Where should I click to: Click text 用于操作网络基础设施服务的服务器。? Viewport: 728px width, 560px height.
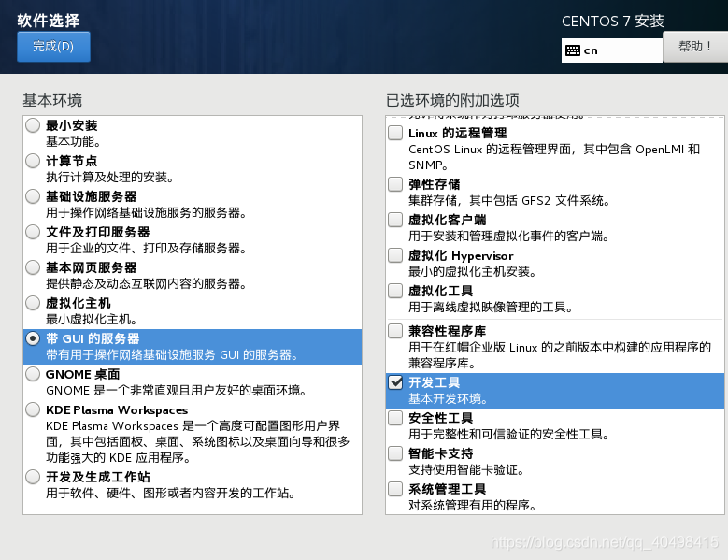point(146,212)
